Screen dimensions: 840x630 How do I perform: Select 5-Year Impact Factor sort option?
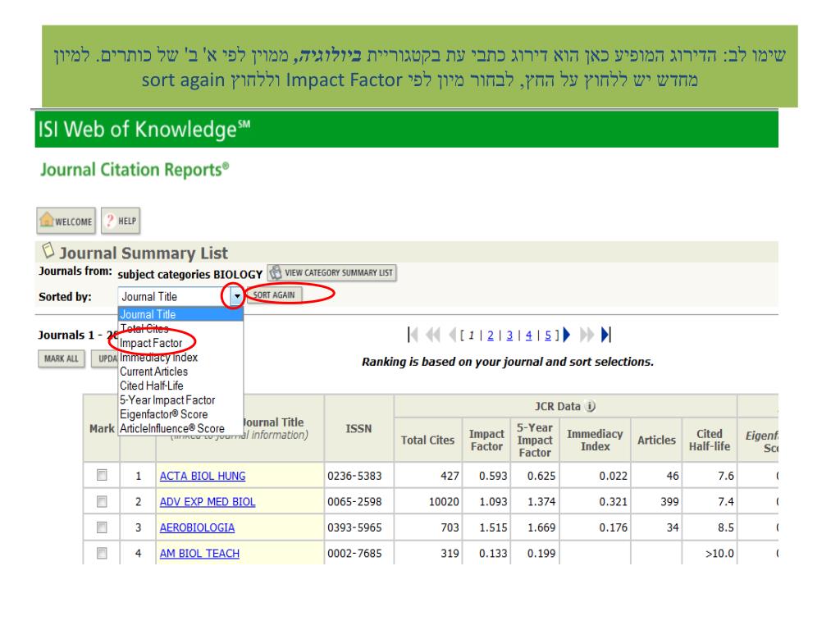(x=180, y=400)
